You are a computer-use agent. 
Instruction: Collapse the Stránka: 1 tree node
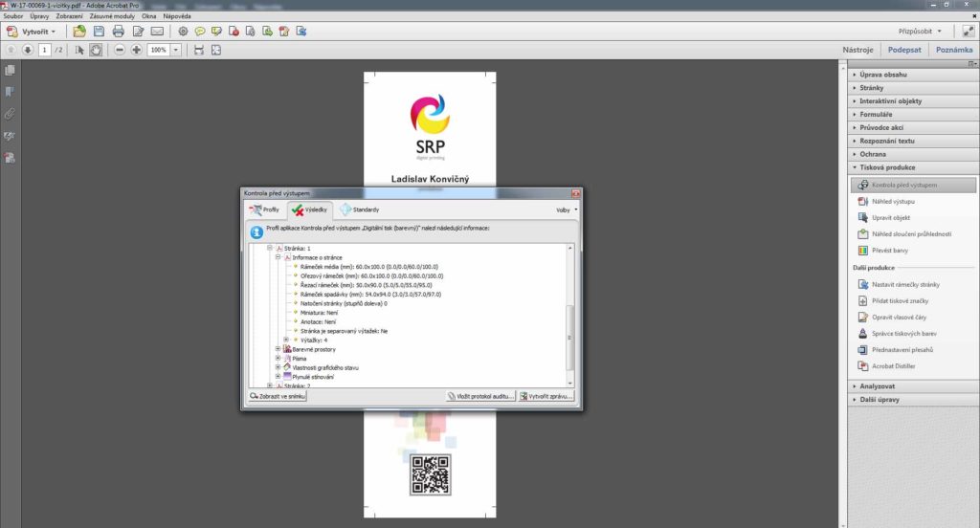click(x=270, y=248)
